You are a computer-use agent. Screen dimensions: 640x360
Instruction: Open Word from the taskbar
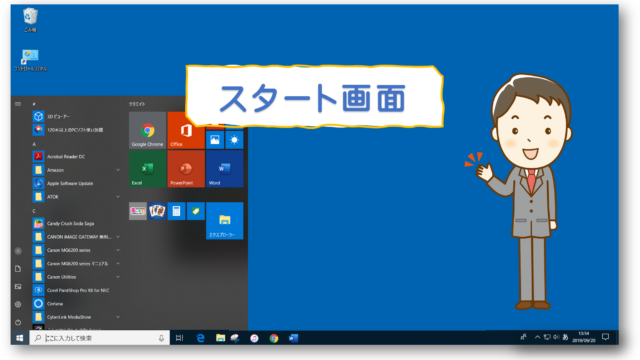293,338
